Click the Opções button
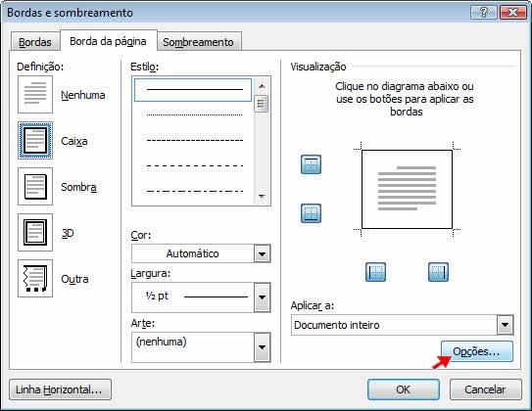This screenshot has height=411, width=532. point(477,351)
